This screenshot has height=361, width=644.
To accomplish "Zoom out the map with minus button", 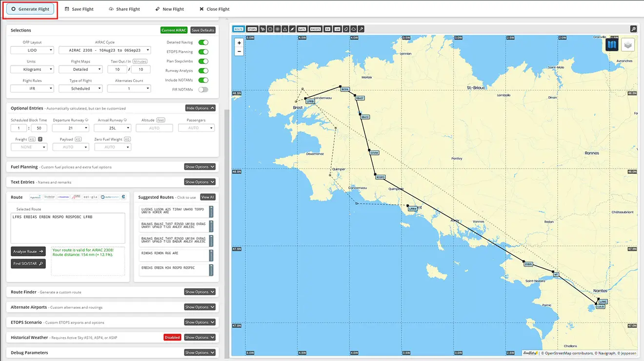I will [x=239, y=51].
